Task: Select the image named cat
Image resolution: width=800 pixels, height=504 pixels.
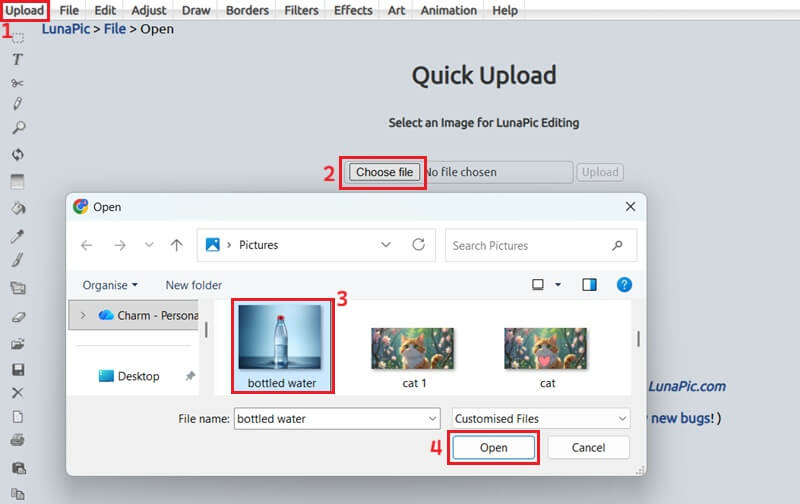Action: click(546, 358)
